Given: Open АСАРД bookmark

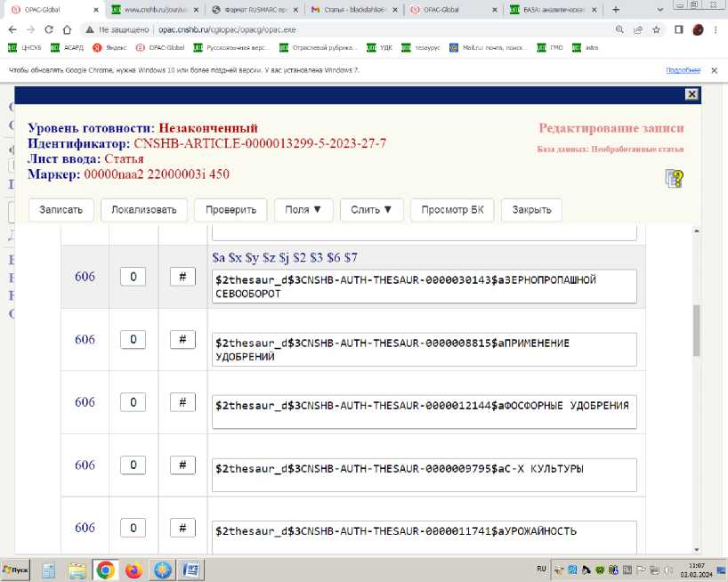Looking at the screenshot, I should [68, 47].
